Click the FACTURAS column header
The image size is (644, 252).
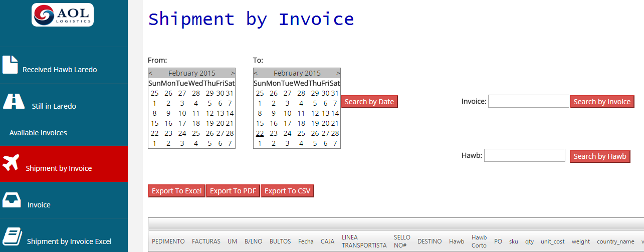coord(206,241)
